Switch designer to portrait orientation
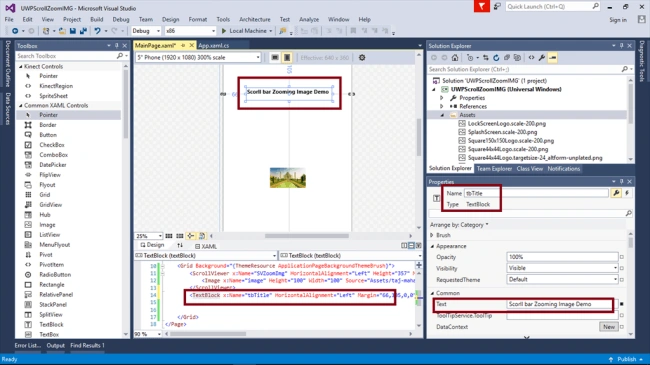The width and height of the screenshot is (650, 365). tap(287, 58)
